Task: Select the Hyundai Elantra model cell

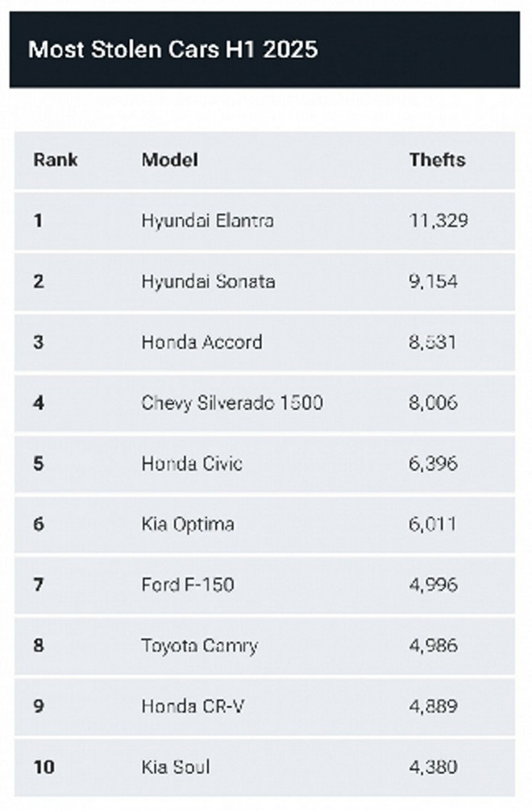Action: pos(207,220)
